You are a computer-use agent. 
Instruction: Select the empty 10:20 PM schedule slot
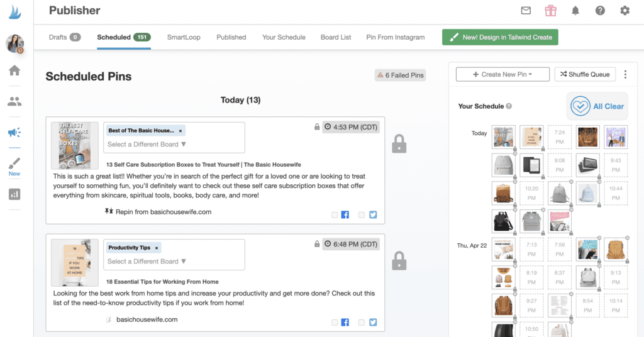tap(531, 193)
